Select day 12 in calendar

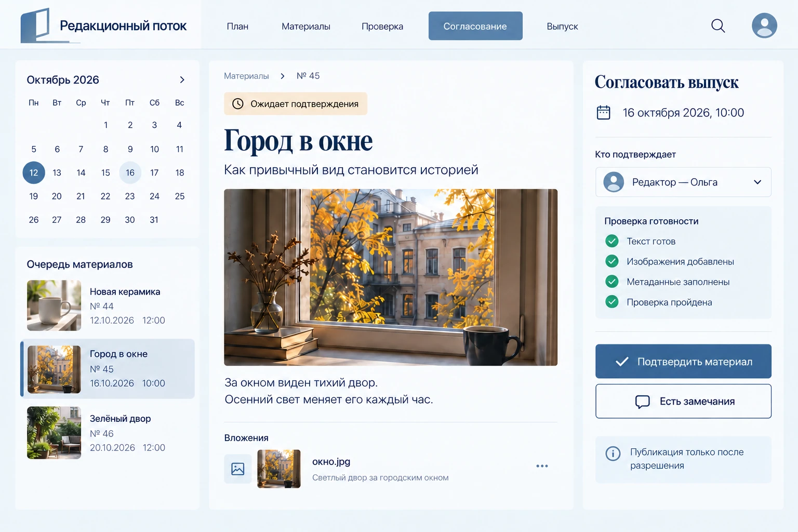click(34, 172)
